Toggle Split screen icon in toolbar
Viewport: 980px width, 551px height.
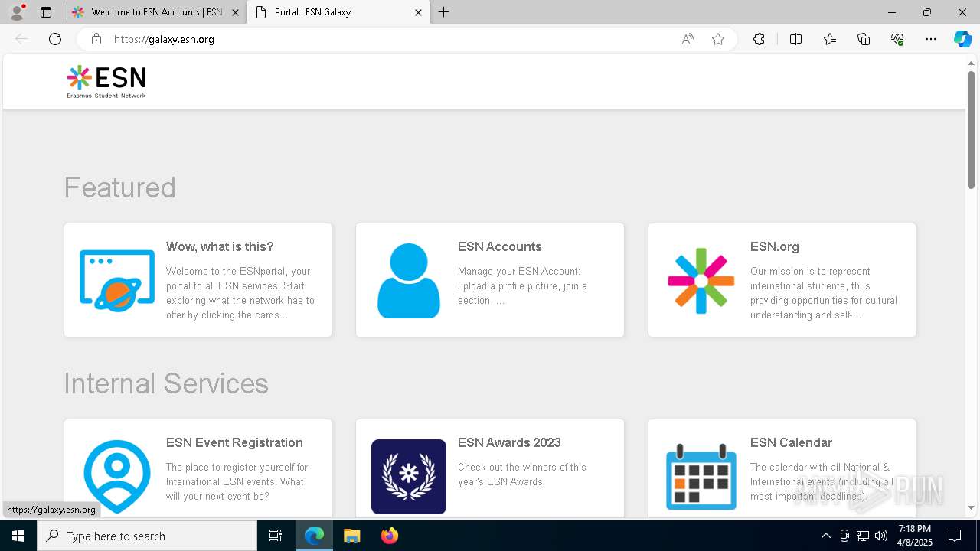795,39
